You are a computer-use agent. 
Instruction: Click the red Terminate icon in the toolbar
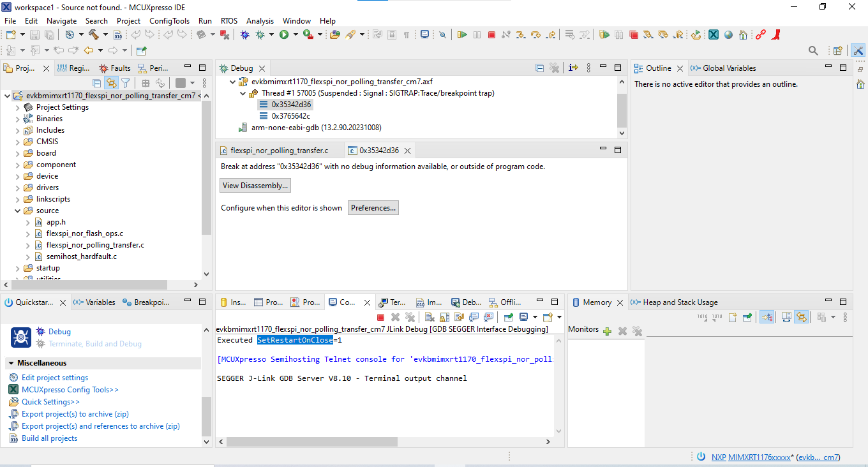491,35
